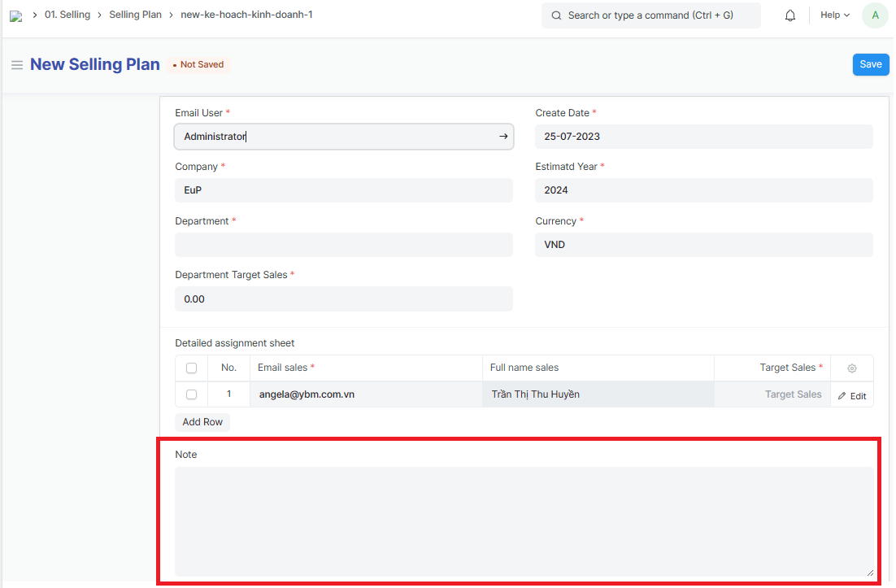Expand the Help dropdown menu

pos(834,15)
